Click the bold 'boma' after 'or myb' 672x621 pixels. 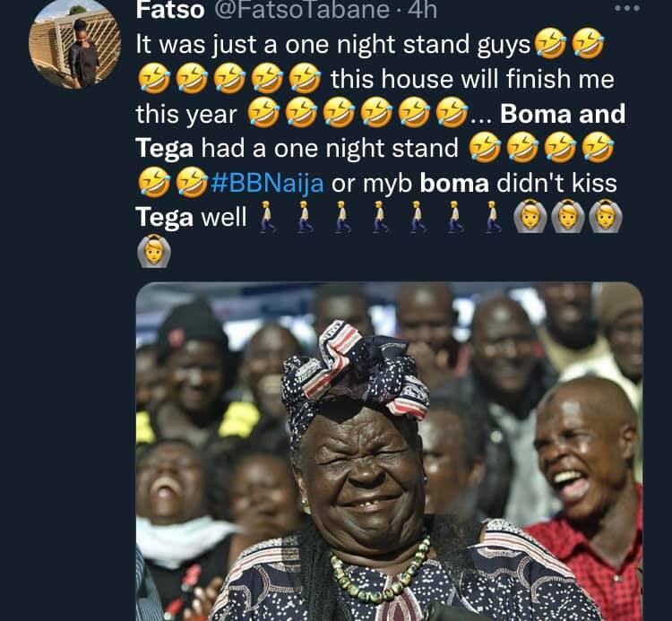pos(454,184)
